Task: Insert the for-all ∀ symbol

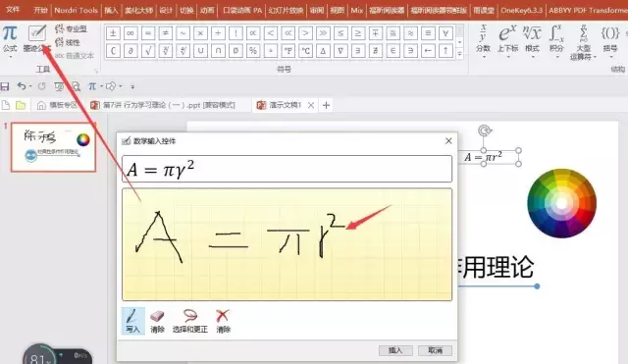Action: pos(445,33)
